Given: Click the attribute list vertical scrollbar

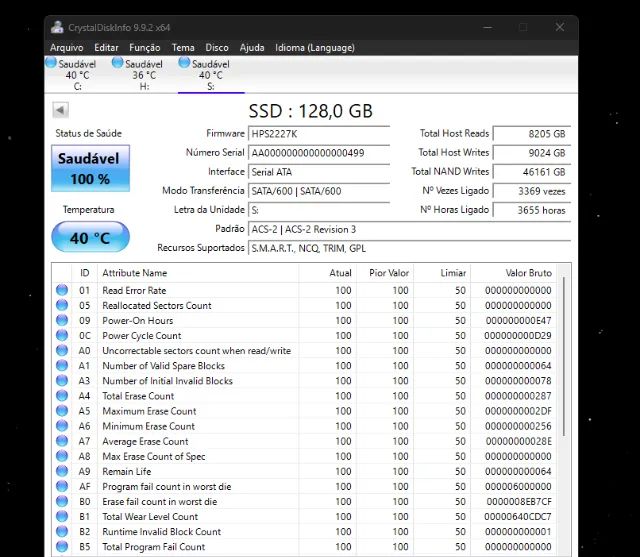Looking at the screenshot, I should (x=564, y=356).
